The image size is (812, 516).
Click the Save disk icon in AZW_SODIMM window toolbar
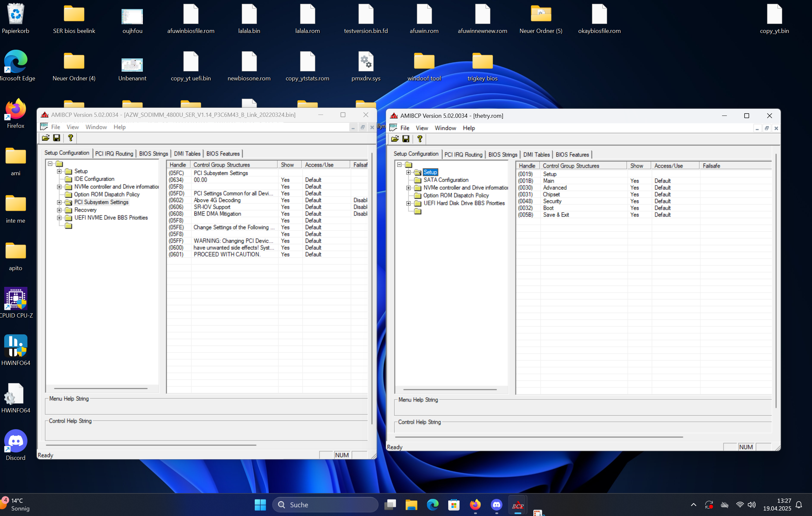click(57, 138)
